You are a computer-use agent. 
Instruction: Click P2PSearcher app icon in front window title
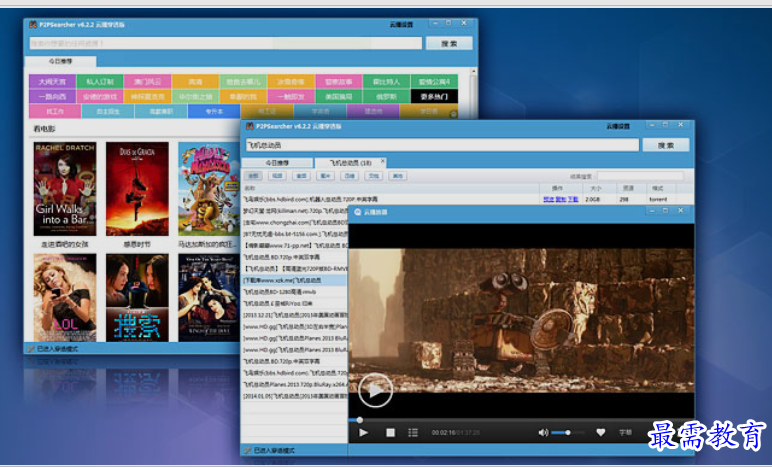[x=248, y=127]
